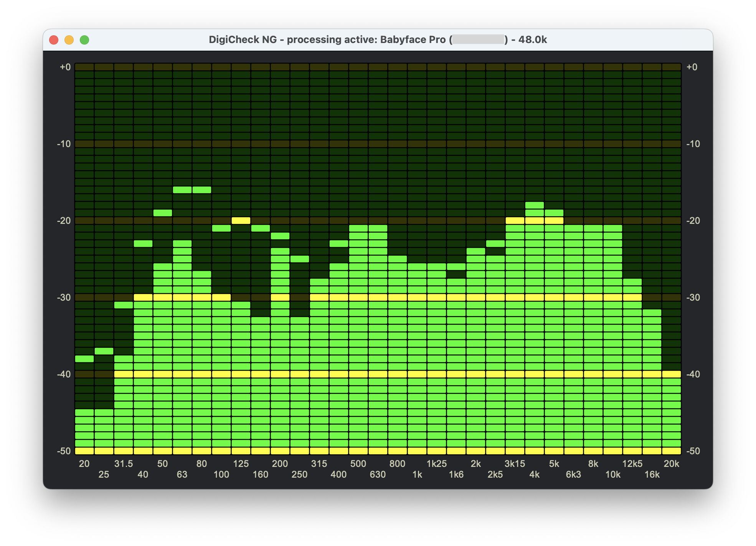Click the 12k5 frequency band label
756x546 pixels.
point(632,464)
